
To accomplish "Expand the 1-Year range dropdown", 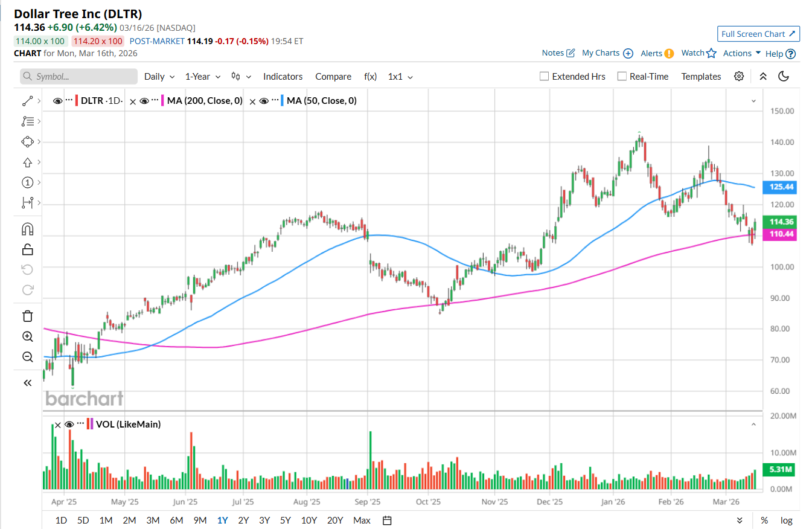I will coord(202,77).
